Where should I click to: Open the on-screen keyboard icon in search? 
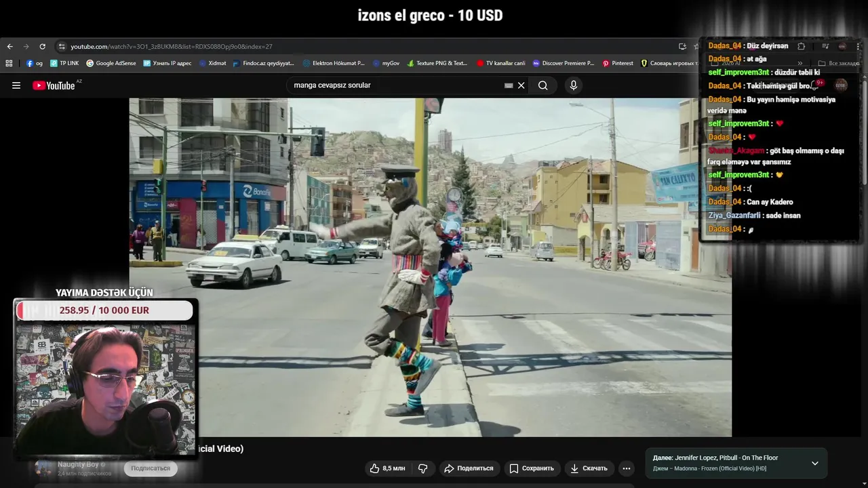509,85
